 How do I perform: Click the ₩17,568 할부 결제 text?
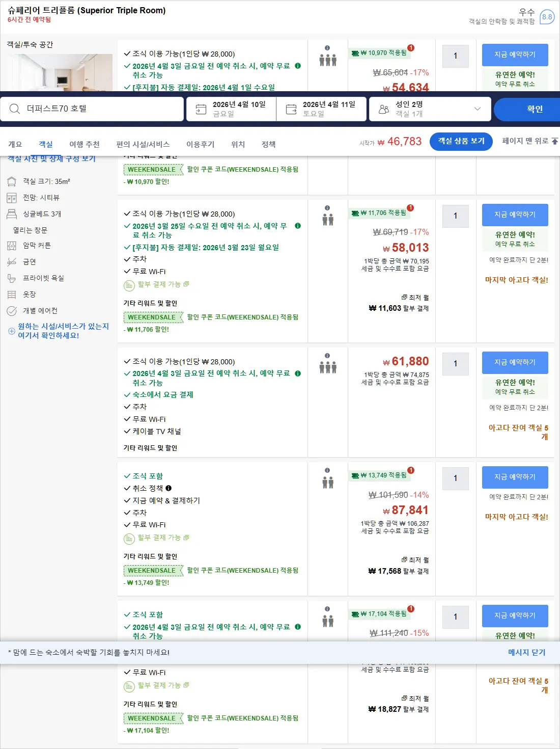pyautogui.click(x=399, y=571)
